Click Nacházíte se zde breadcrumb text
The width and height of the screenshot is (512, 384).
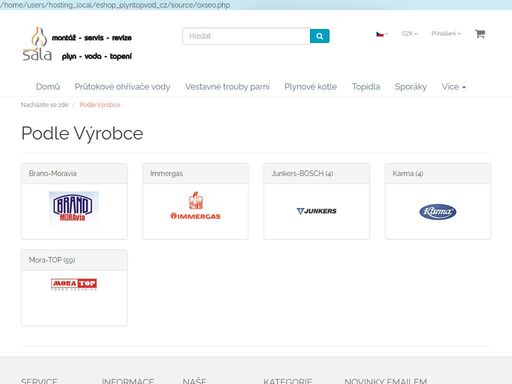45,105
